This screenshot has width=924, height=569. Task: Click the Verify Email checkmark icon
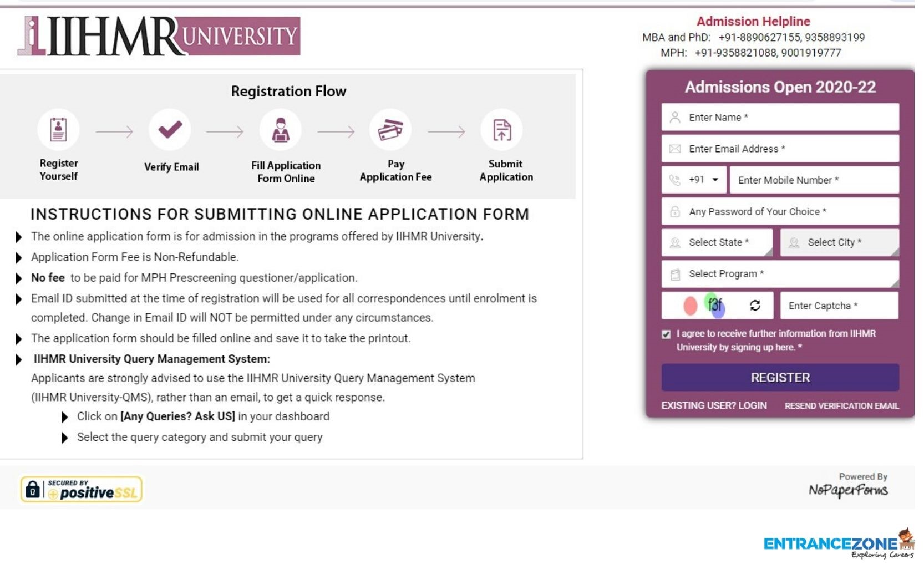pos(170,130)
